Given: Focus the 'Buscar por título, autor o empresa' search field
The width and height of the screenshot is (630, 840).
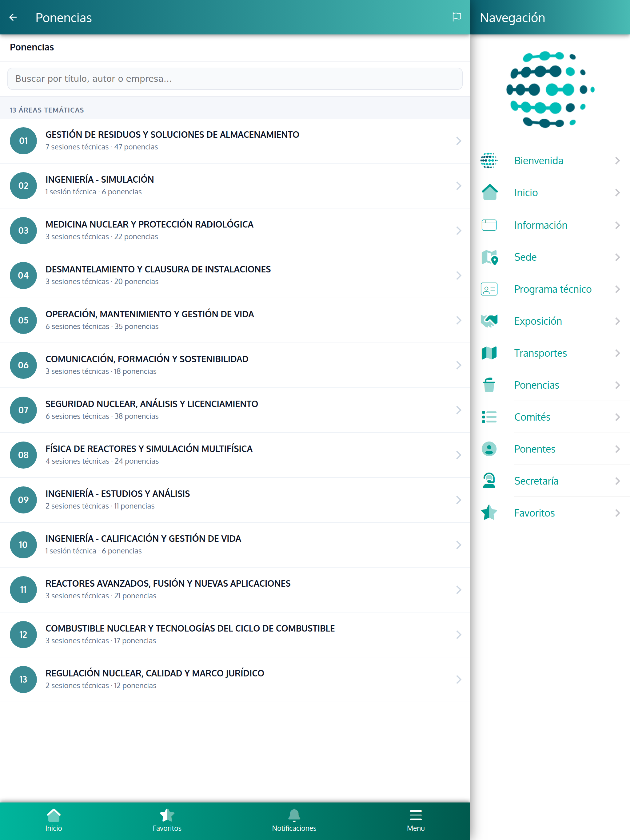Looking at the screenshot, I should pyautogui.click(x=235, y=79).
